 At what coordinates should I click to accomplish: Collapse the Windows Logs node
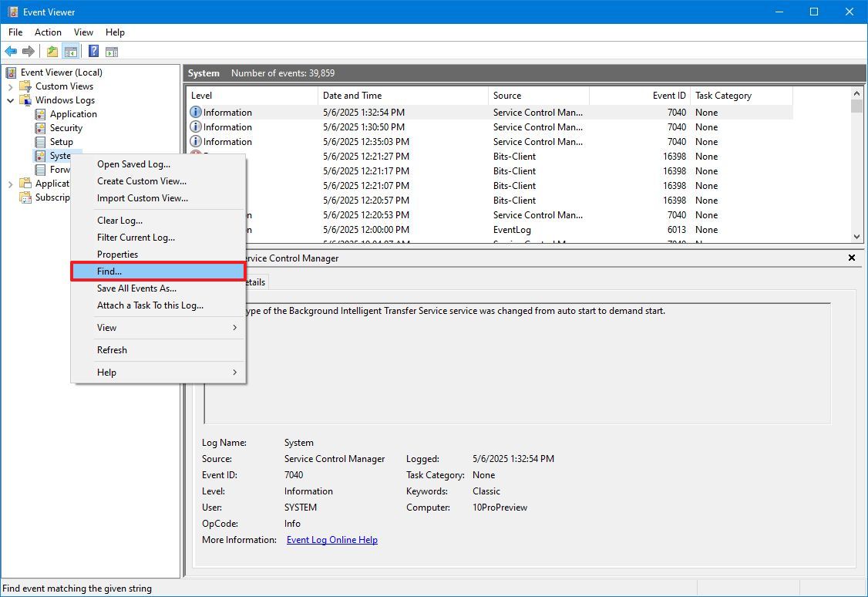tap(10, 99)
